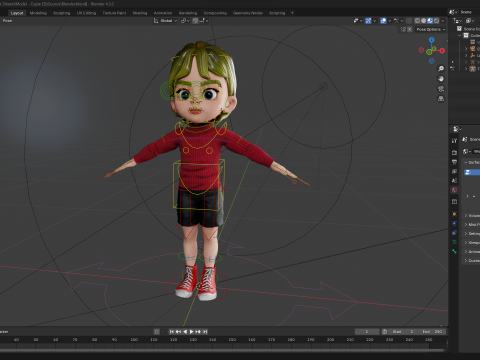The width and height of the screenshot is (480, 360).
Task: Click the Scene Collection row in outliner
Action: tap(468, 29)
